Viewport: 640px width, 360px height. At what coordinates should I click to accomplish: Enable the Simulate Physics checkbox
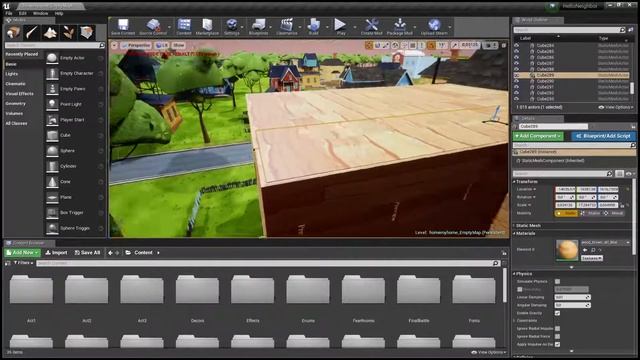tap(557, 281)
